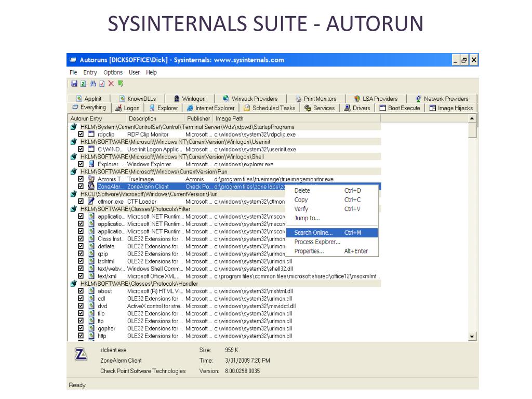Click the ctfmon.exe entry icon
The width and height of the screenshot is (532, 399).
pos(91,201)
